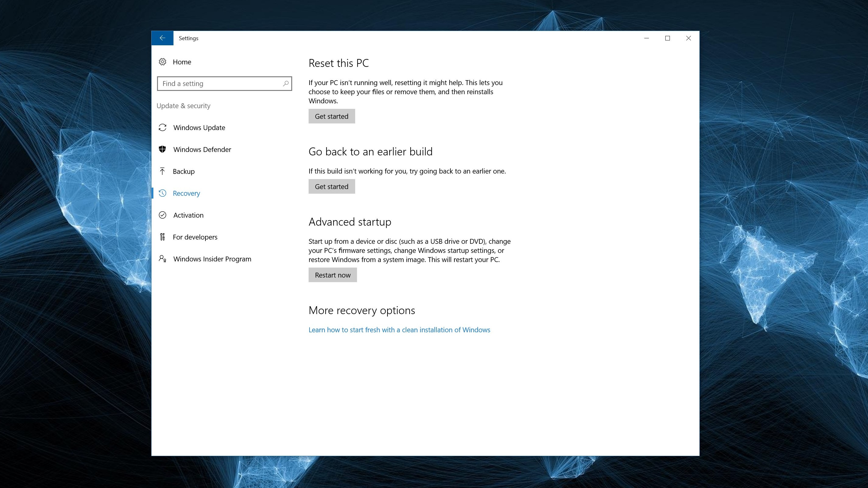868x488 pixels.
Task: Click the Advanced startup heading
Action: coord(350,222)
